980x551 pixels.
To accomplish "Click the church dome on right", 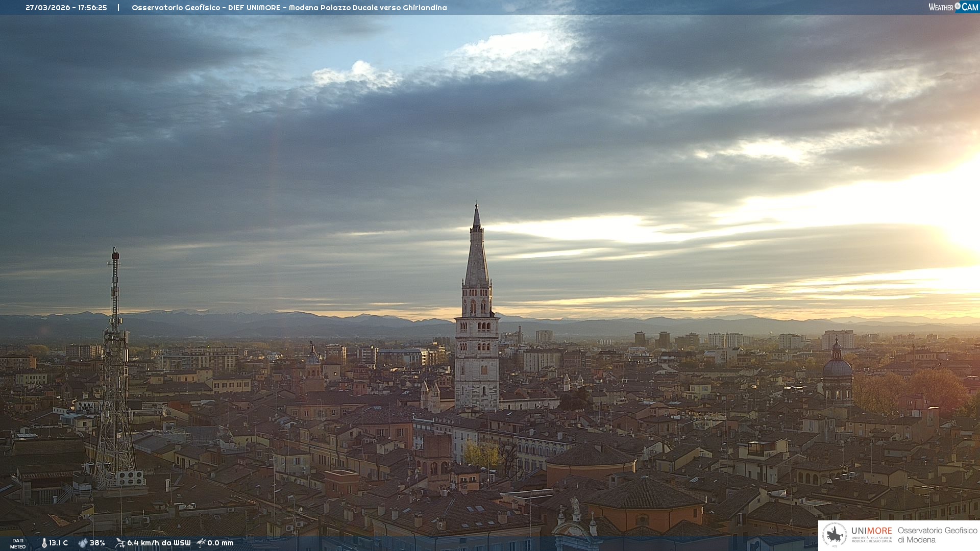I will click(x=837, y=367).
